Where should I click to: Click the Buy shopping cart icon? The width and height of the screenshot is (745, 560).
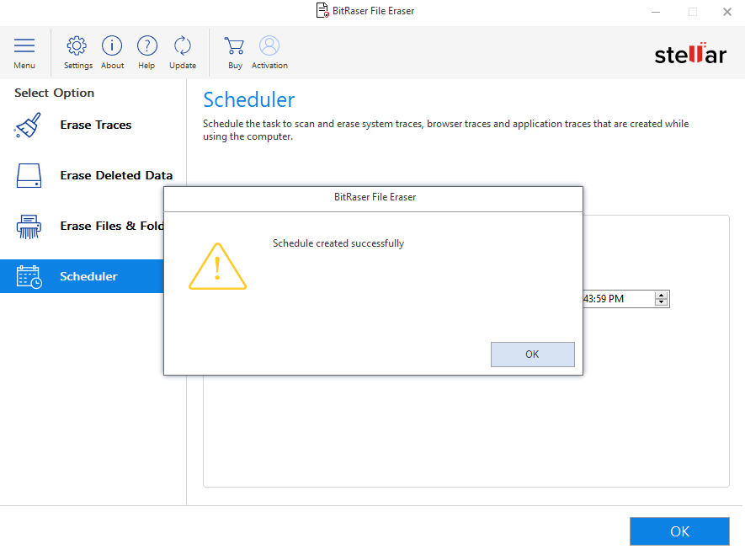click(235, 52)
